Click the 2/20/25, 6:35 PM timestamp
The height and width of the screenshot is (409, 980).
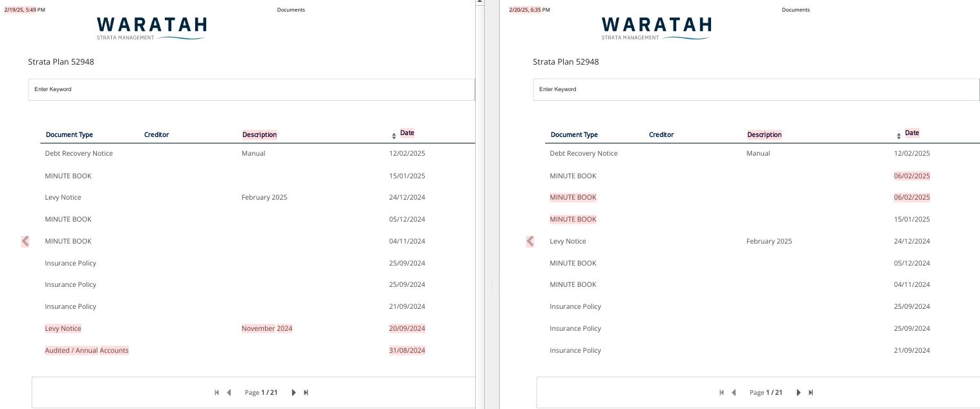529,10
